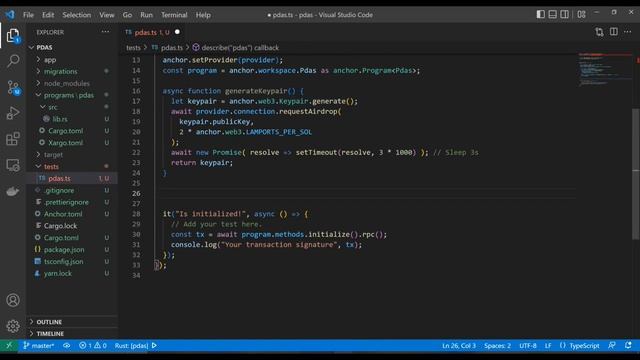Click the sync/publish eye icon in status bar
The height and width of the screenshot is (360, 640).
(x=67, y=345)
